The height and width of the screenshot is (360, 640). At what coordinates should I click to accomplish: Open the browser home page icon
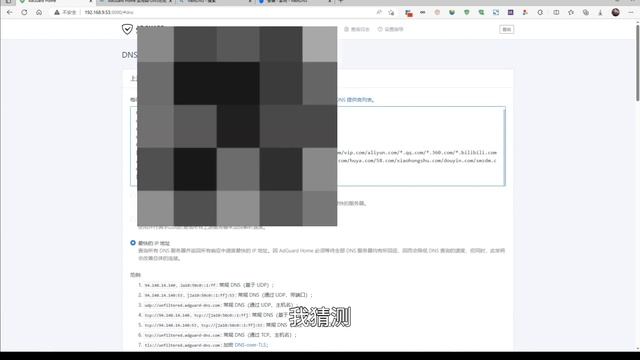(39, 12)
